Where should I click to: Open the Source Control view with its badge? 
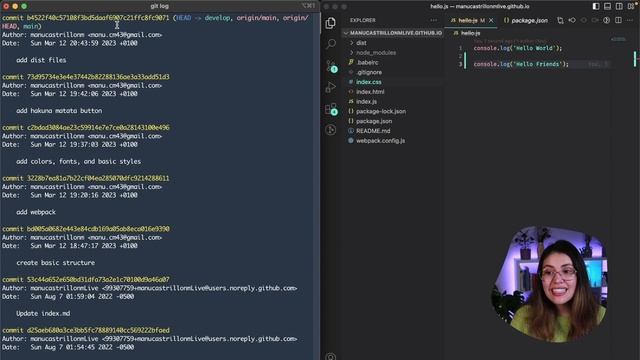pos(331,66)
